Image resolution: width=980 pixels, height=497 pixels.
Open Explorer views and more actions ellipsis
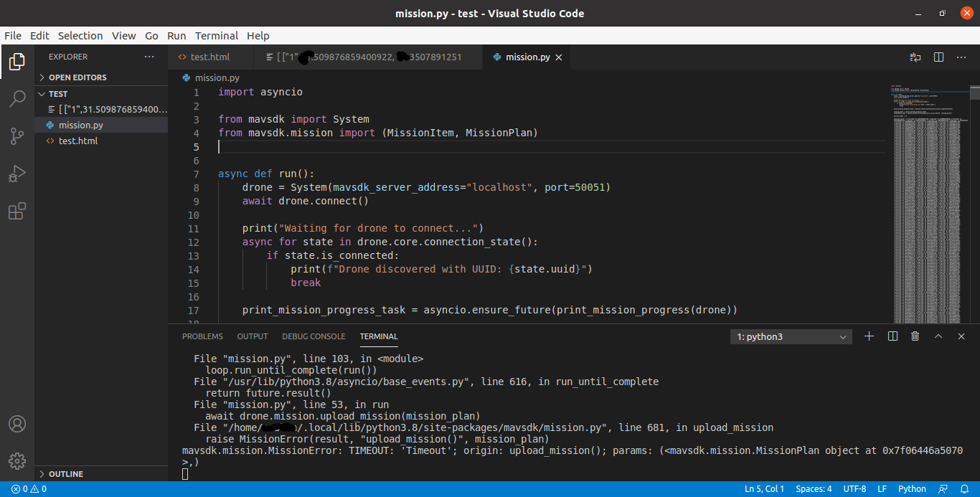(x=149, y=57)
